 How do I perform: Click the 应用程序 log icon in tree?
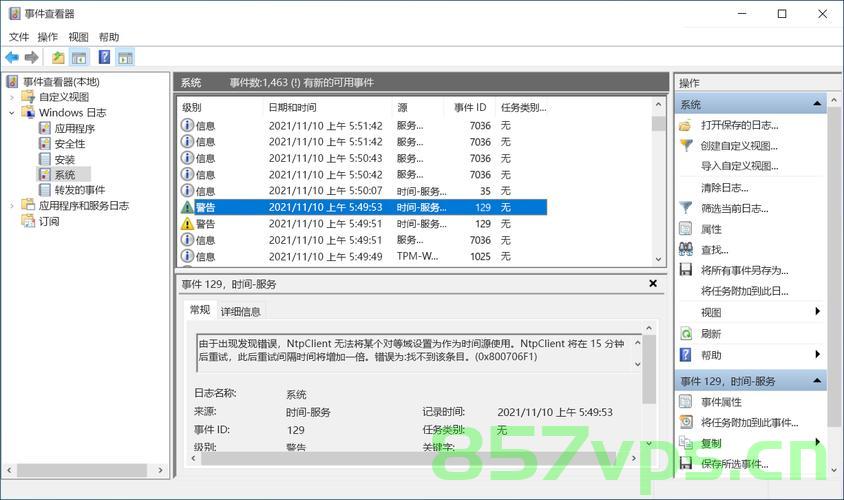[x=45, y=128]
